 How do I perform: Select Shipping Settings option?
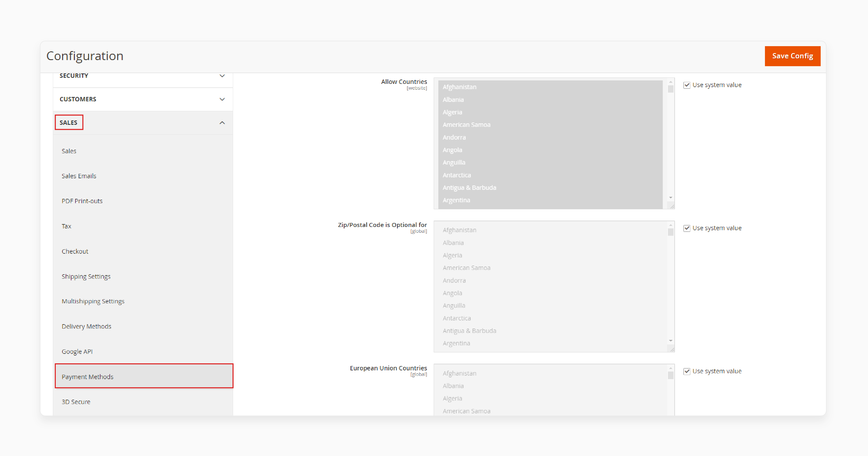click(86, 276)
